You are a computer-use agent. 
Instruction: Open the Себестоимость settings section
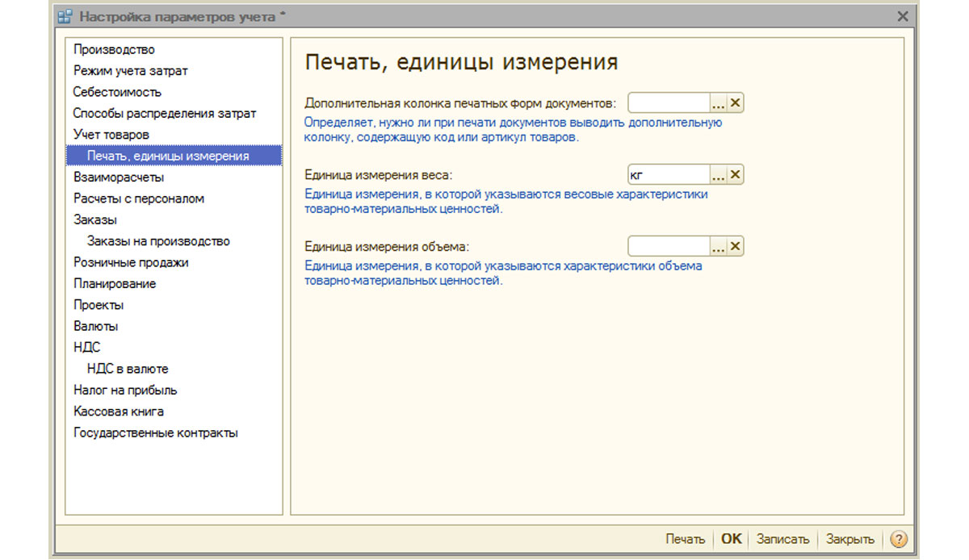coord(117,92)
